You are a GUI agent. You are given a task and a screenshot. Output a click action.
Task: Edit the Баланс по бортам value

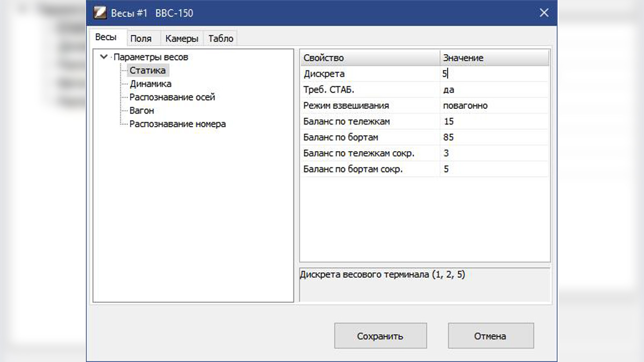point(494,137)
